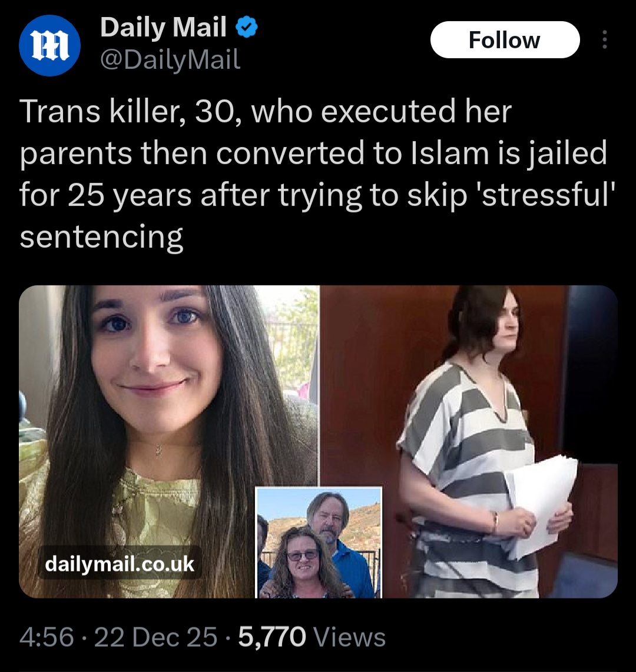Open the Daily Mail profile avatar
Screen dimensions: 636x672
point(49,45)
